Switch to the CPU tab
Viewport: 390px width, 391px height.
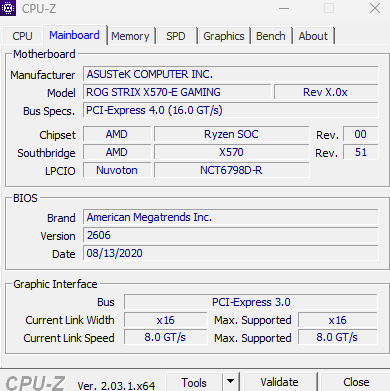click(22, 36)
